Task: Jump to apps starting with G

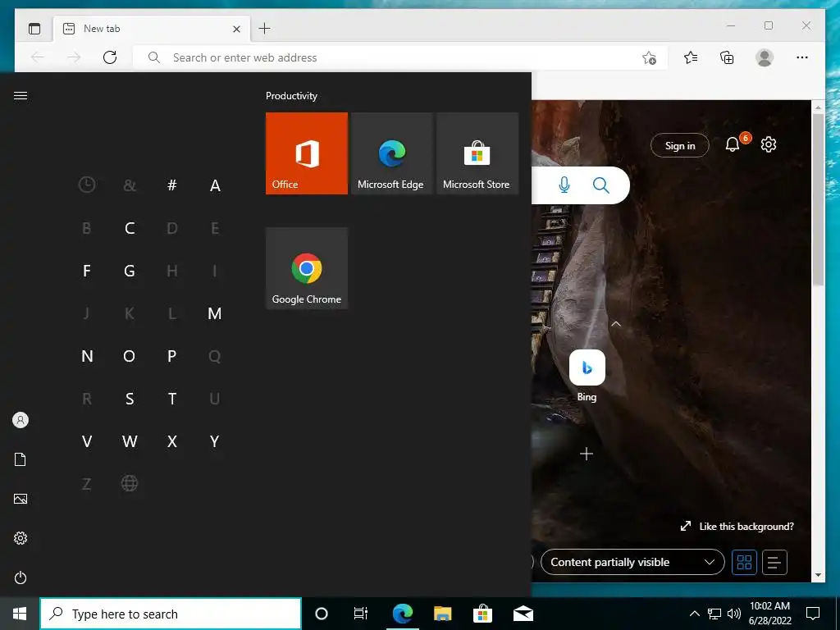Action: (x=130, y=271)
